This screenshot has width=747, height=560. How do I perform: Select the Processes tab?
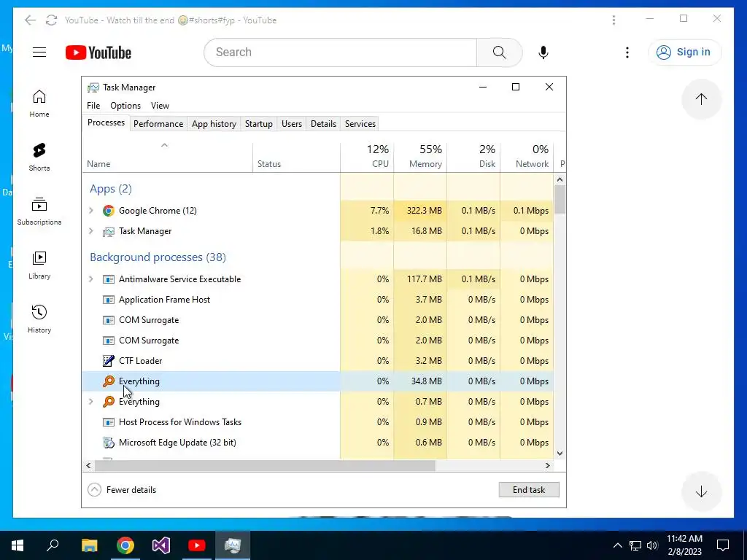106,122
